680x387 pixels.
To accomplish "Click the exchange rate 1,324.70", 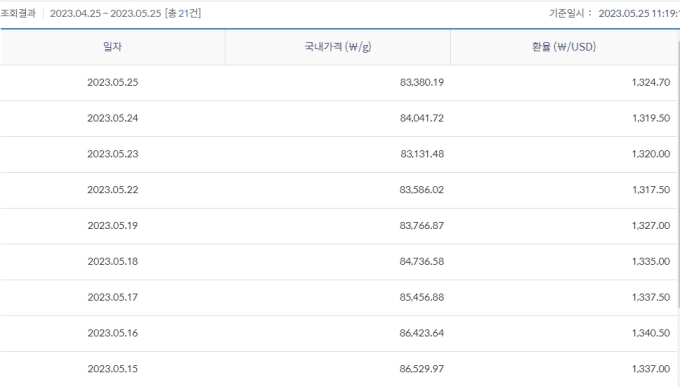I will 651,82.
